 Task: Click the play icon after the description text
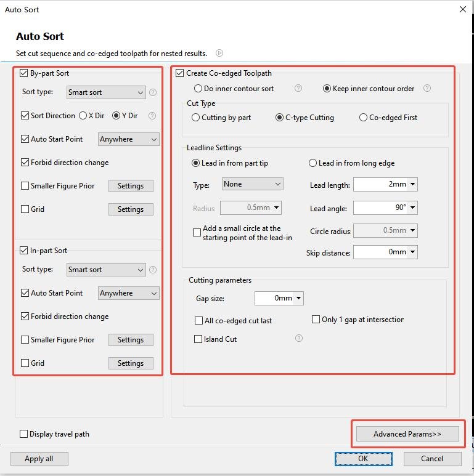click(x=219, y=53)
